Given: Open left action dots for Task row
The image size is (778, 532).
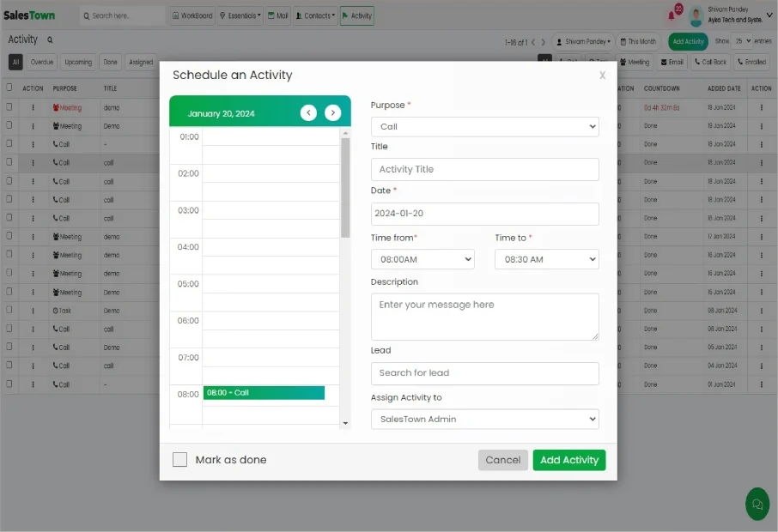Looking at the screenshot, I should pyautogui.click(x=33, y=311).
